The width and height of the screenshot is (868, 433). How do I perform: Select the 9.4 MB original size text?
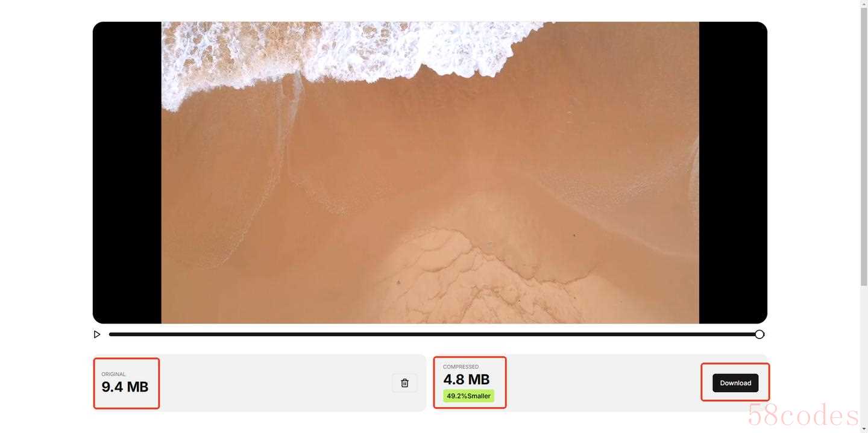(125, 387)
